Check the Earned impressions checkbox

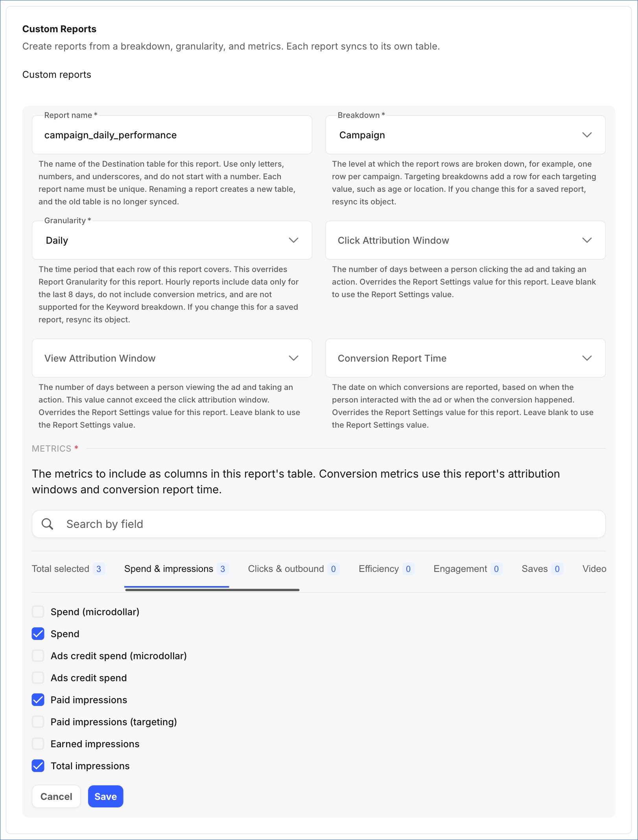(38, 744)
